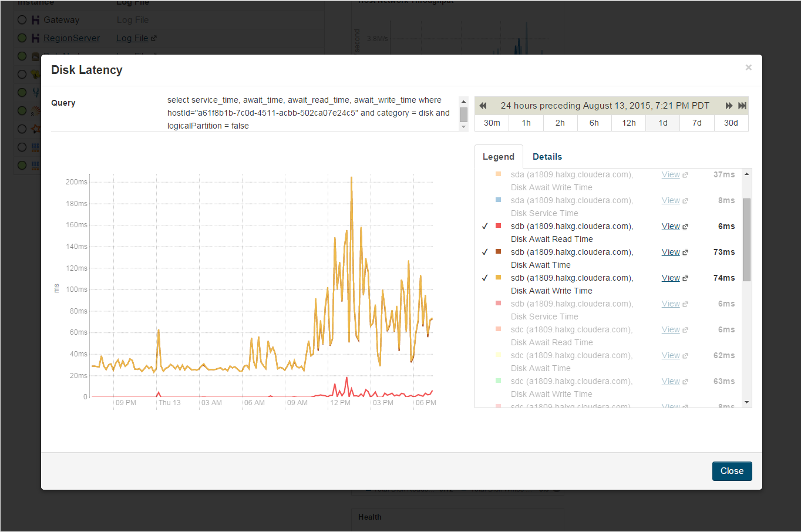Screen dimensions: 801x532
Task: Click sdb Disk Await Time brown swatch
Action: click(499, 251)
